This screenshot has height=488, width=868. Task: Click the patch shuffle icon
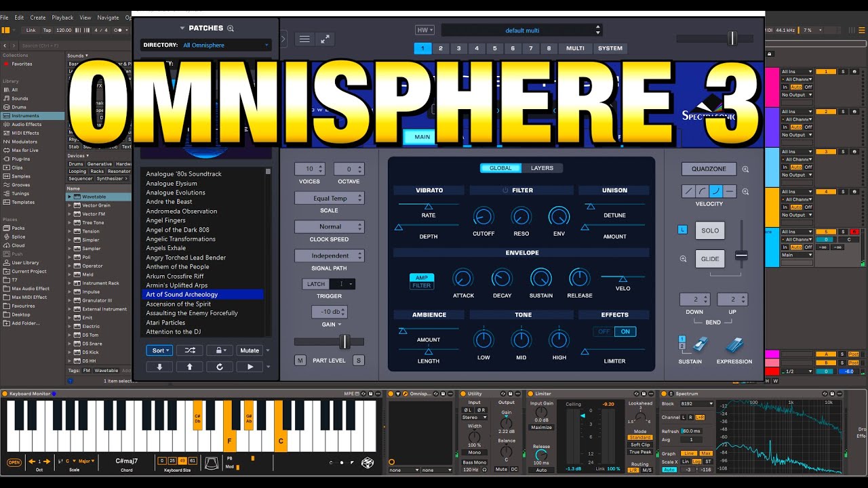pyautogui.click(x=189, y=350)
